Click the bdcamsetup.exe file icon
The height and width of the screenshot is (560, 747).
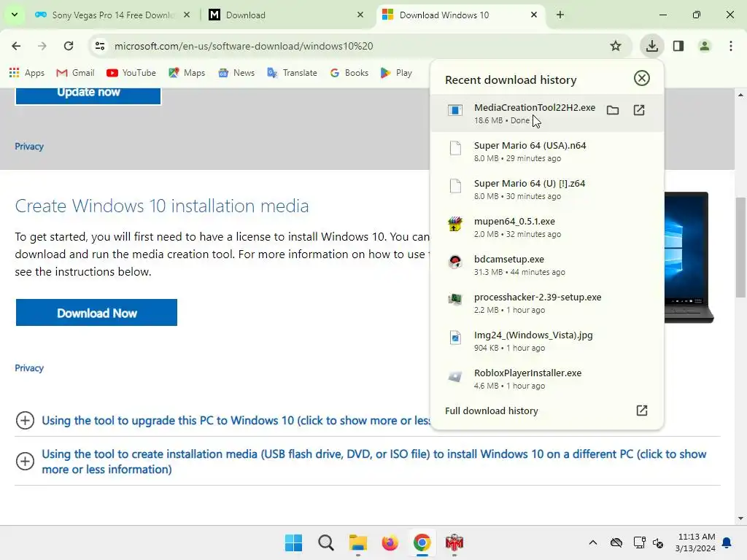coord(455,262)
